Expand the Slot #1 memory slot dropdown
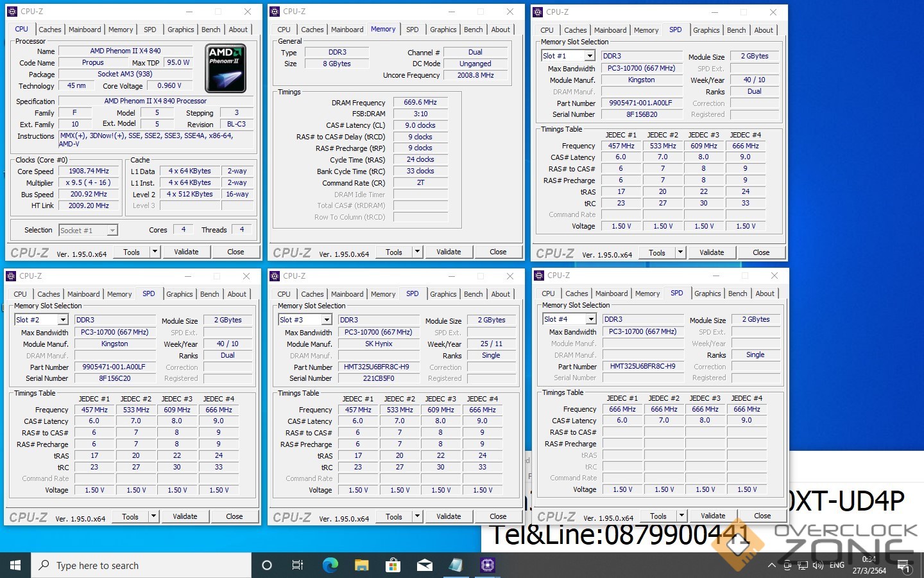 [589, 56]
